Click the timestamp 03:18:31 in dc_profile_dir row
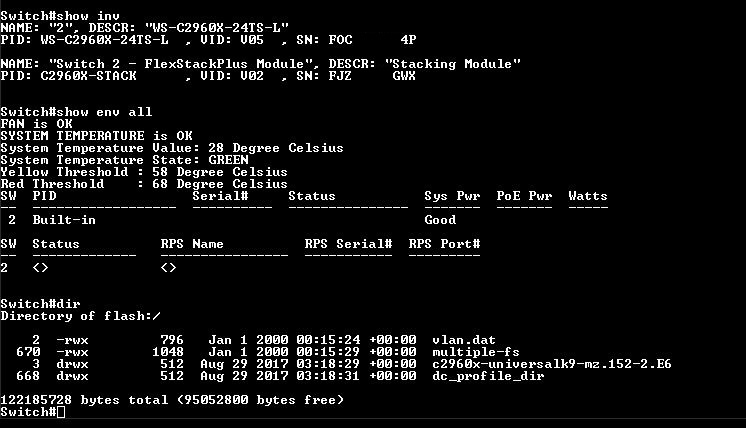 328,376
